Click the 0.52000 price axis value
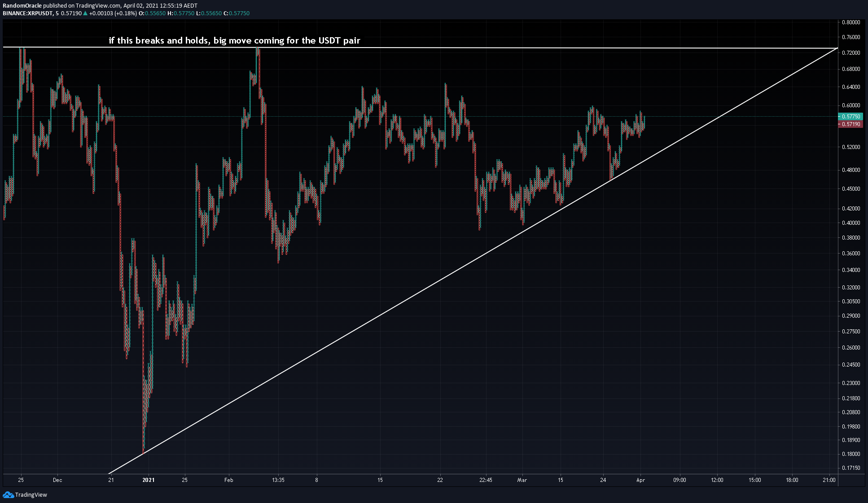Image resolution: width=868 pixels, height=503 pixels. click(x=851, y=147)
